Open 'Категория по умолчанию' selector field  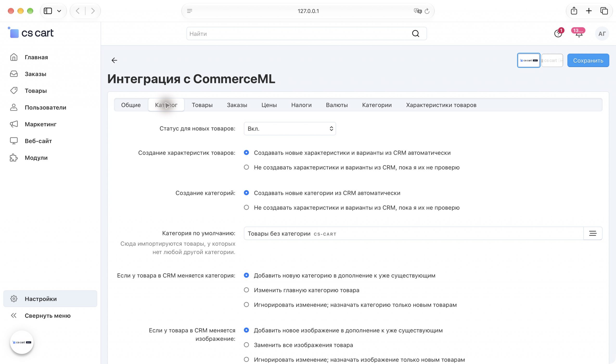click(414, 233)
